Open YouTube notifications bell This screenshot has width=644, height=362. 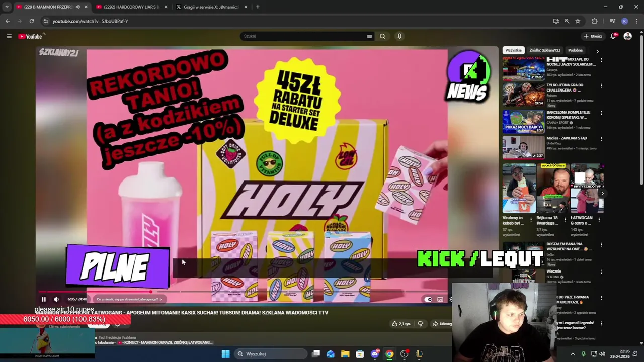tap(613, 36)
